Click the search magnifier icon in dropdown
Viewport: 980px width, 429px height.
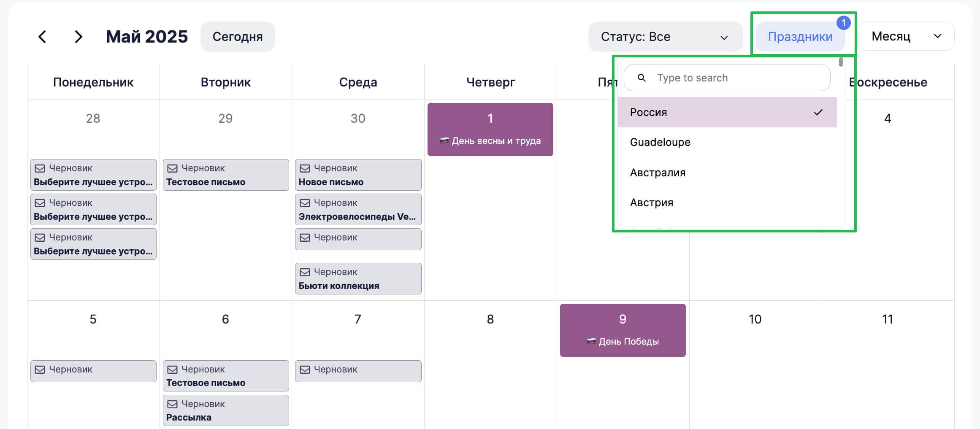pyautogui.click(x=642, y=78)
